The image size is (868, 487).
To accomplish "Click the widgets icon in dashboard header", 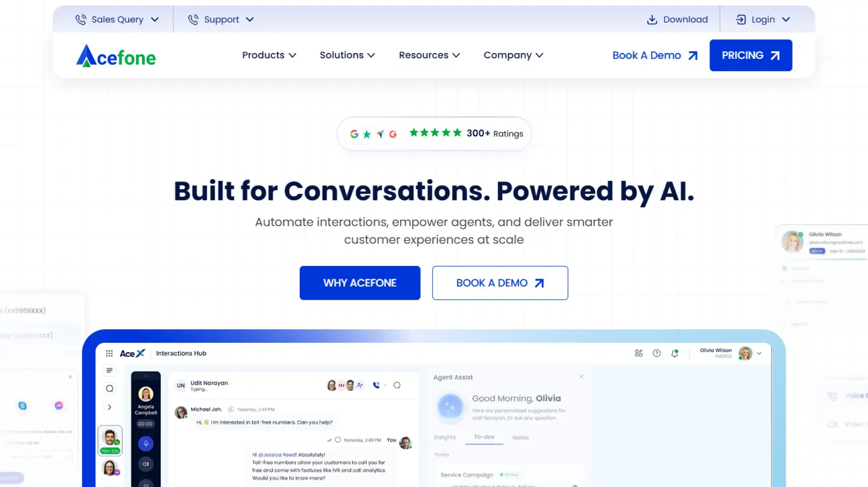I will [639, 353].
